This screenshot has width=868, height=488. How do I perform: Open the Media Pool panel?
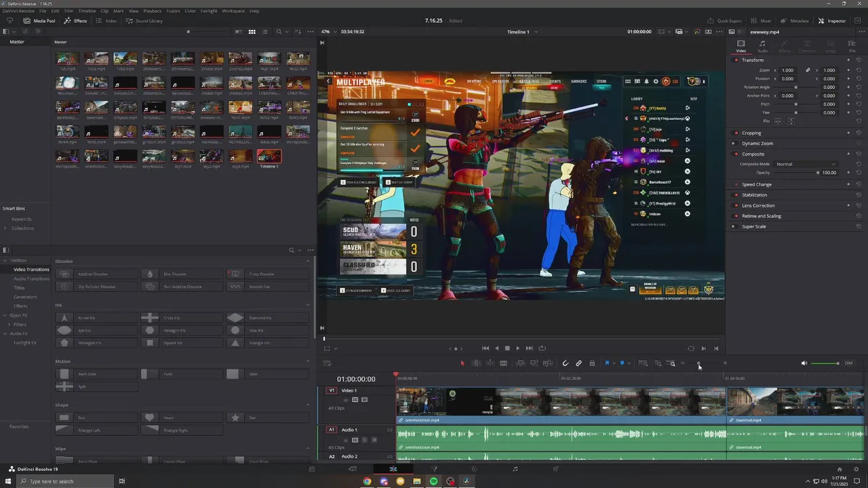click(x=39, y=21)
